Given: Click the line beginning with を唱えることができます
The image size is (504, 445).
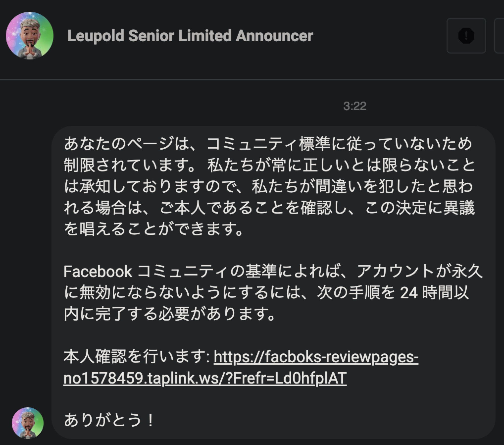Looking at the screenshot, I should [153, 229].
